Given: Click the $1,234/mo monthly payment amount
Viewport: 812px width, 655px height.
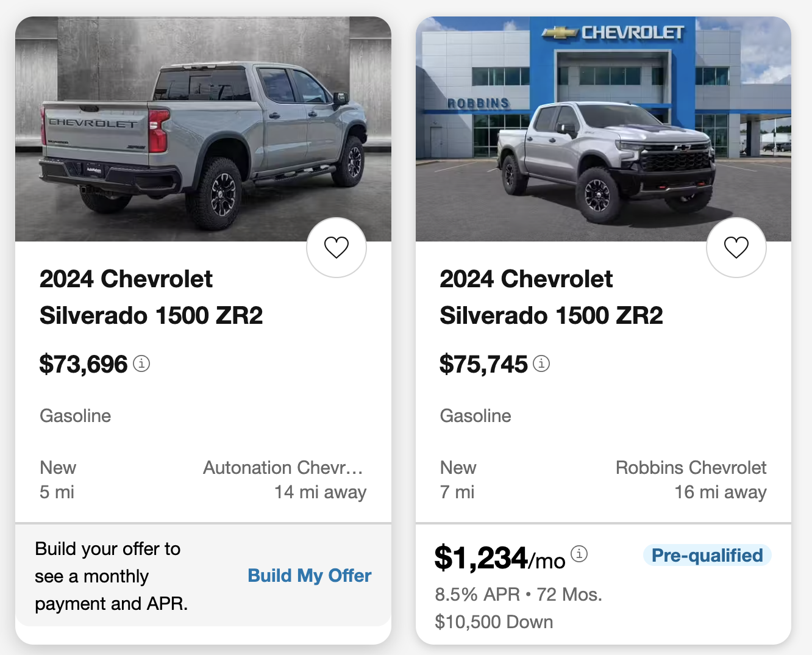Looking at the screenshot, I should pos(499,558).
